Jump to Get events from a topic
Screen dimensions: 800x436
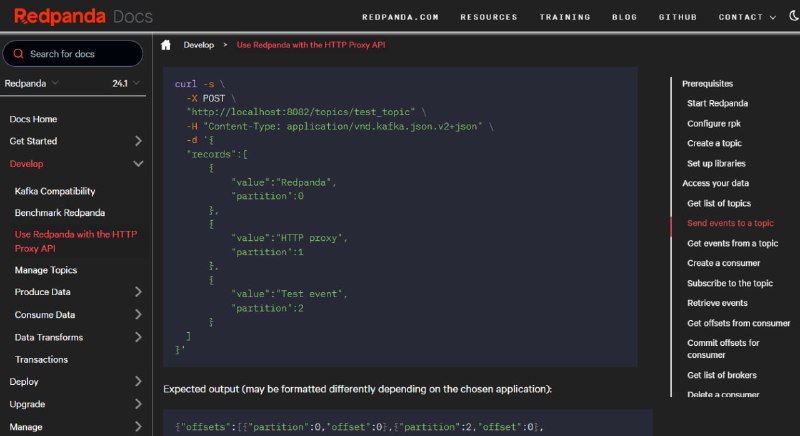click(732, 243)
